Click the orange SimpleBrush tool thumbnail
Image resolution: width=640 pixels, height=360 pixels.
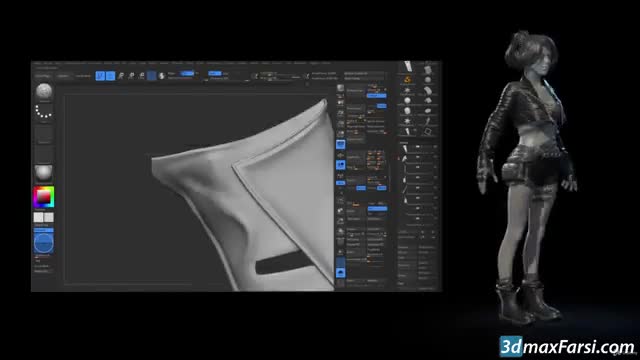tap(407, 79)
